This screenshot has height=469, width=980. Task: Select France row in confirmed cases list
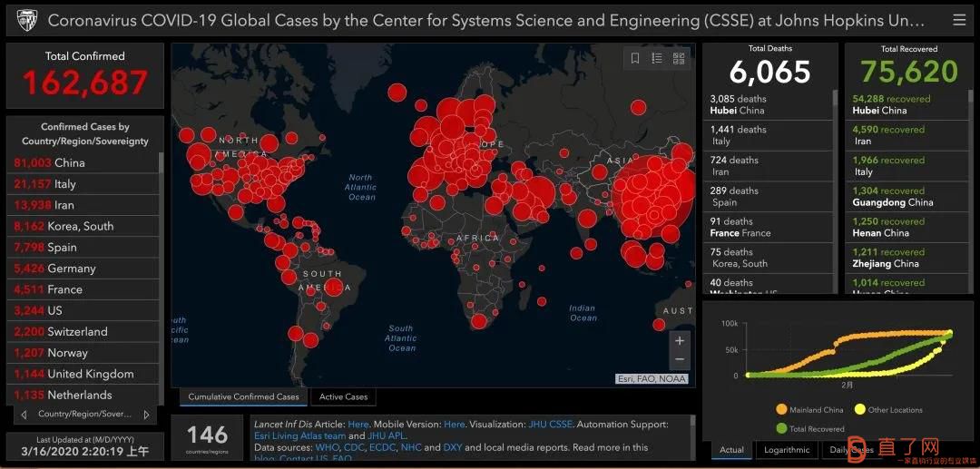point(83,289)
